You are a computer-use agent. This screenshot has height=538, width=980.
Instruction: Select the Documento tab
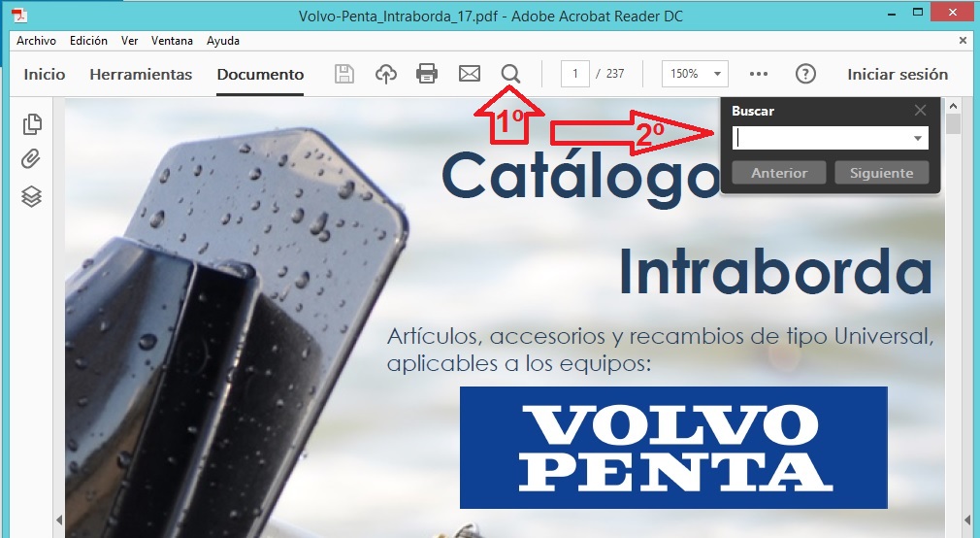point(260,74)
